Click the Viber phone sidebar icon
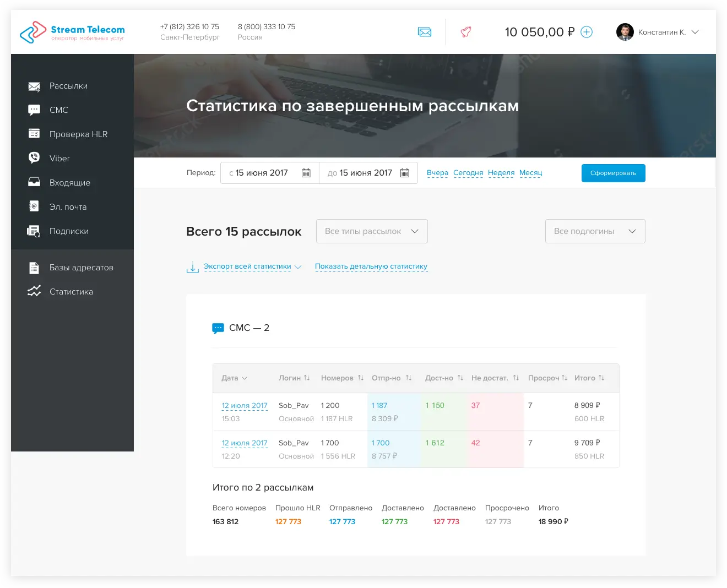The height and width of the screenshot is (588, 727). (x=34, y=158)
